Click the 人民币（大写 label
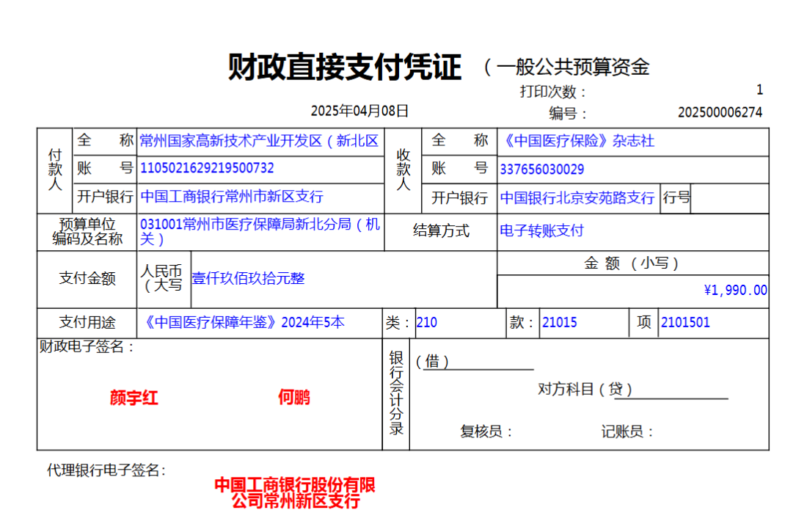The width and height of the screenshot is (796, 532). [161, 278]
